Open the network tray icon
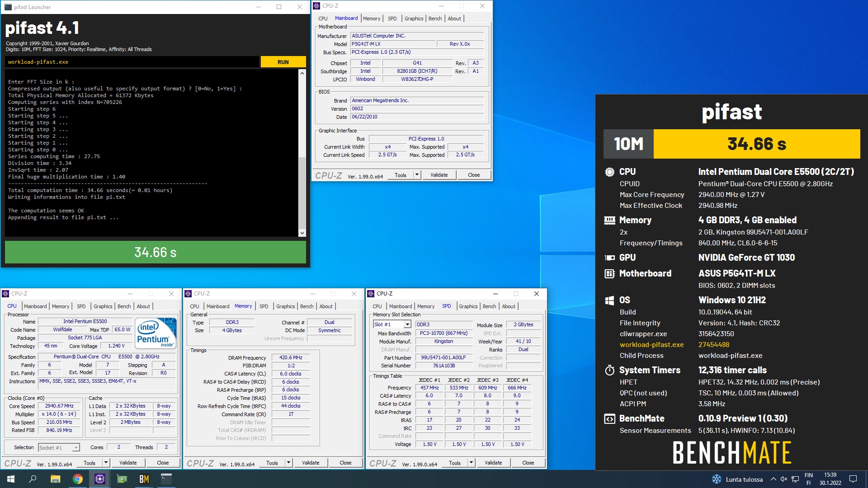Screen dimensions: 868x488 pyautogui.click(x=795, y=479)
